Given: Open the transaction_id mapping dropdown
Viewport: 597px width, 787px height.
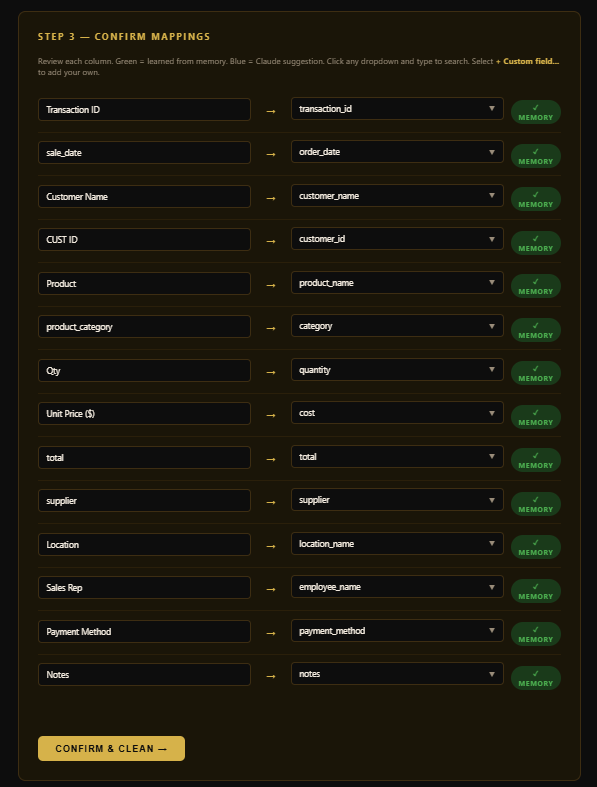Looking at the screenshot, I should point(397,108).
